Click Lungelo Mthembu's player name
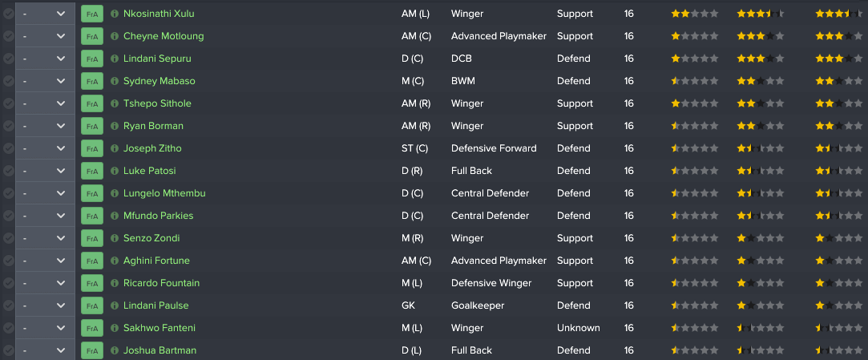The width and height of the screenshot is (868, 360). [x=164, y=193]
